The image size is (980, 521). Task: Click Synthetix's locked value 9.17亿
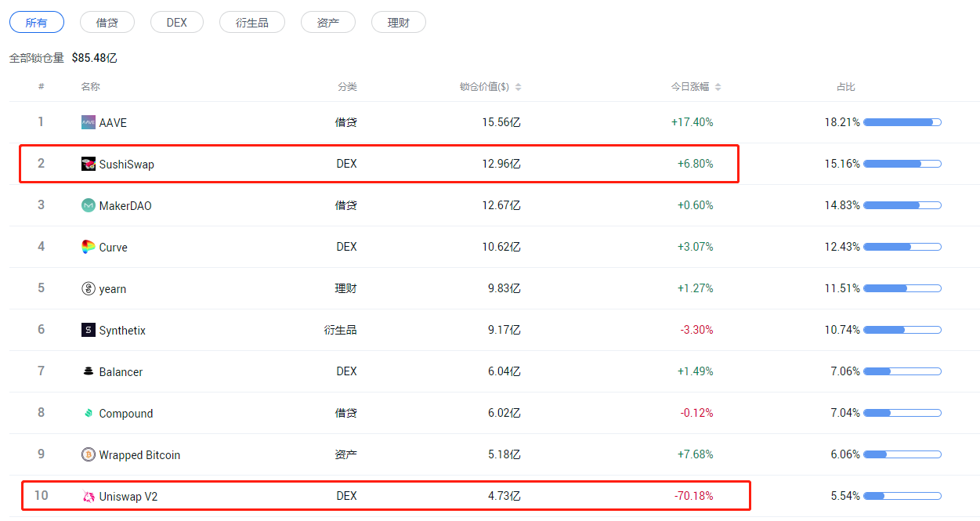pos(504,330)
